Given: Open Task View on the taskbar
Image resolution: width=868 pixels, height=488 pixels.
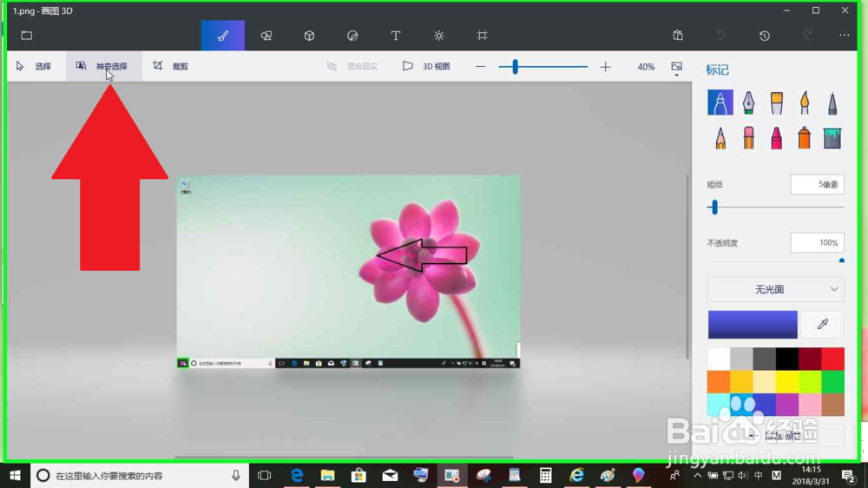Looking at the screenshot, I should pyautogui.click(x=265, y=475).
